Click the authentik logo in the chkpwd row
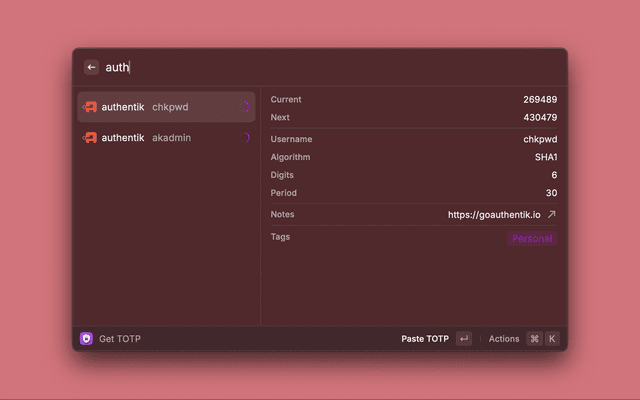640x400 pixels. tap(90, 107)
